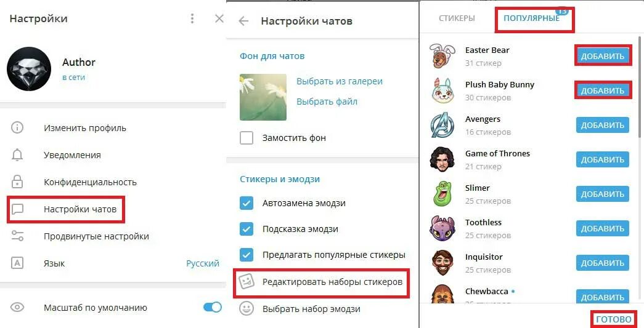Click the sticker icon for Редактировать наборы стикеров
The height and width of the screenshot is (328, 644).
(x=247, y=282)
